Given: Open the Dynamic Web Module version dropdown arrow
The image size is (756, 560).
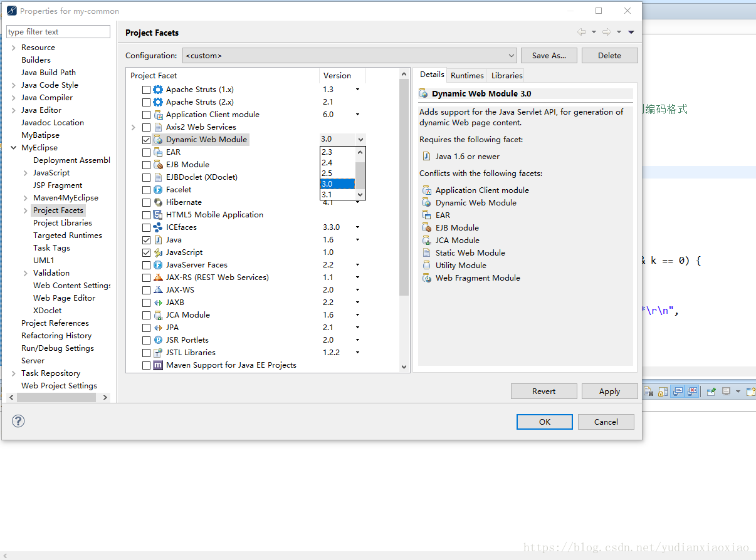Looking at the screenshot, I should (360, 139).
